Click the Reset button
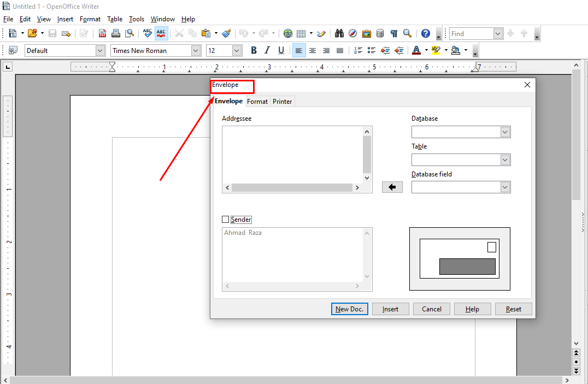This screenshot has width=588, height=384. (513, 309)
